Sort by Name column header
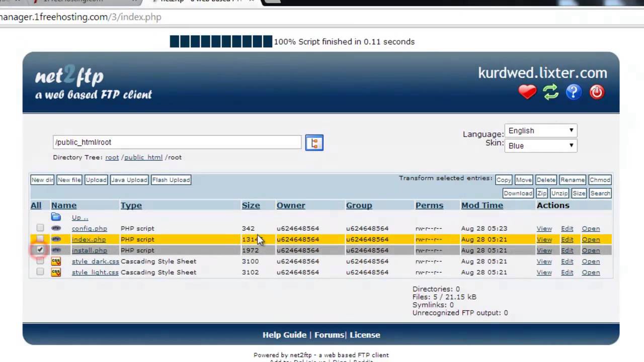The width and height of the screenshot is (644, 362). click(x=64, y=205)
